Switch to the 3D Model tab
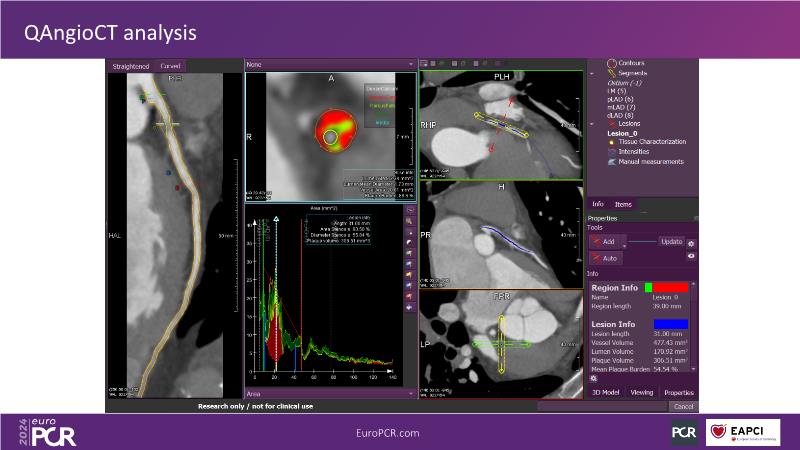The width and height of the screenshot is (800, 450). [x=606, y=393]
